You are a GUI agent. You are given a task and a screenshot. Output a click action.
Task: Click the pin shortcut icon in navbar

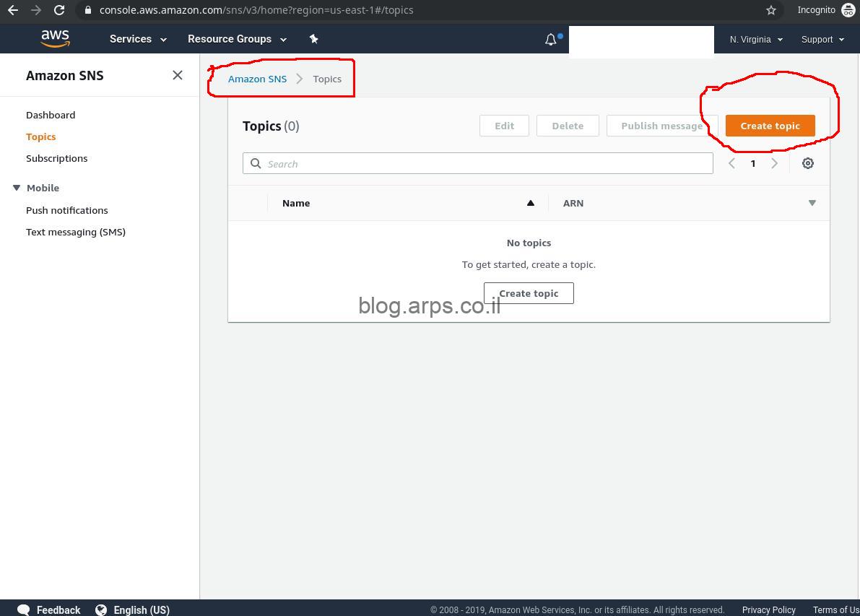click(x=313, y=39)
